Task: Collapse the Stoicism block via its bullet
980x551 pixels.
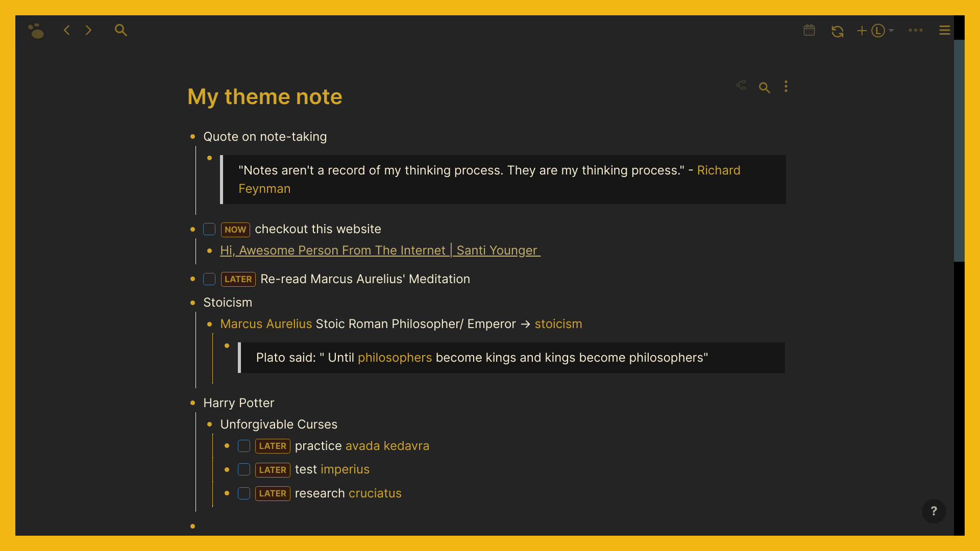Action: point(193,303)
